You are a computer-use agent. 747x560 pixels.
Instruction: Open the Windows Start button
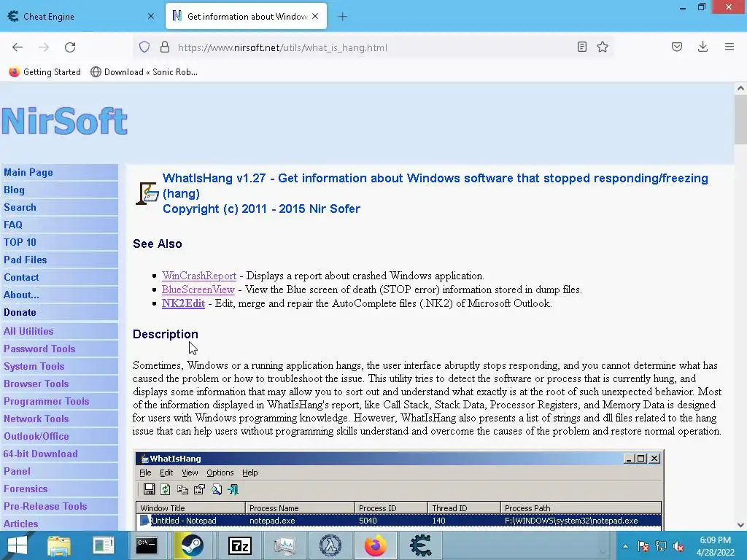tap(18, 545)
